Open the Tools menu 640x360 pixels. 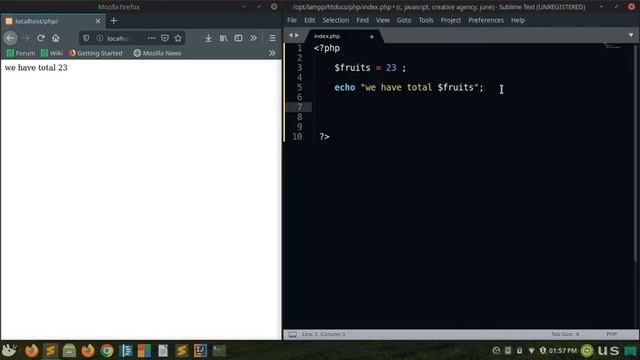[x=426, y=20]
